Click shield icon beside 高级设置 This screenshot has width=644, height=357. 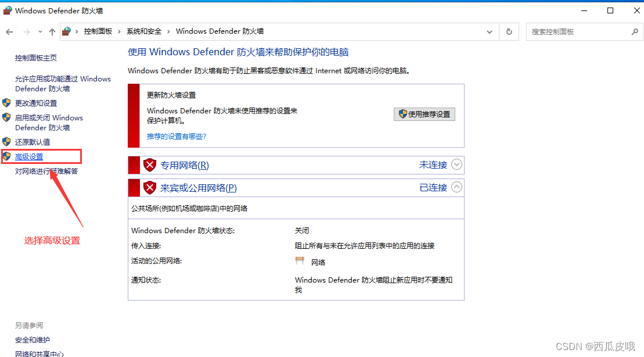pyautogui.click(x=6, y=156)
